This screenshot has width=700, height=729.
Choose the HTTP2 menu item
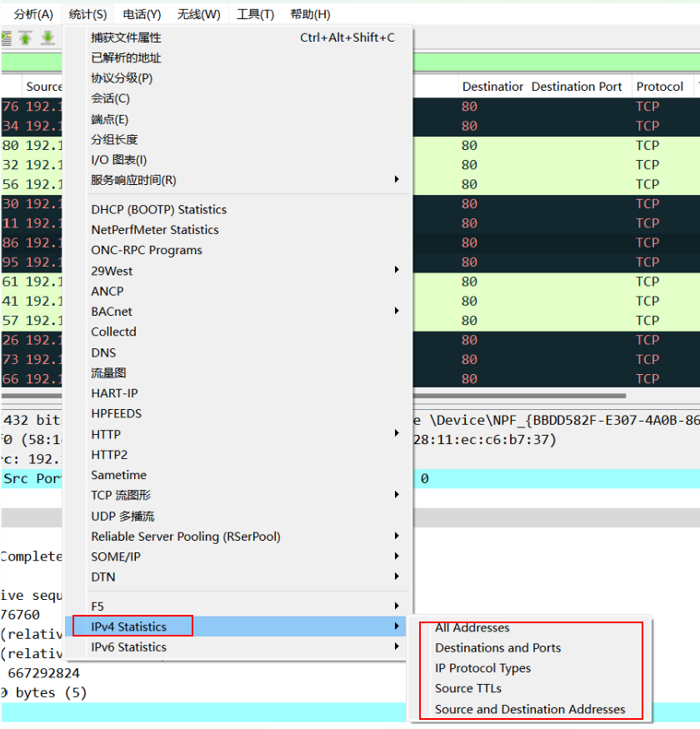[238, 455]
